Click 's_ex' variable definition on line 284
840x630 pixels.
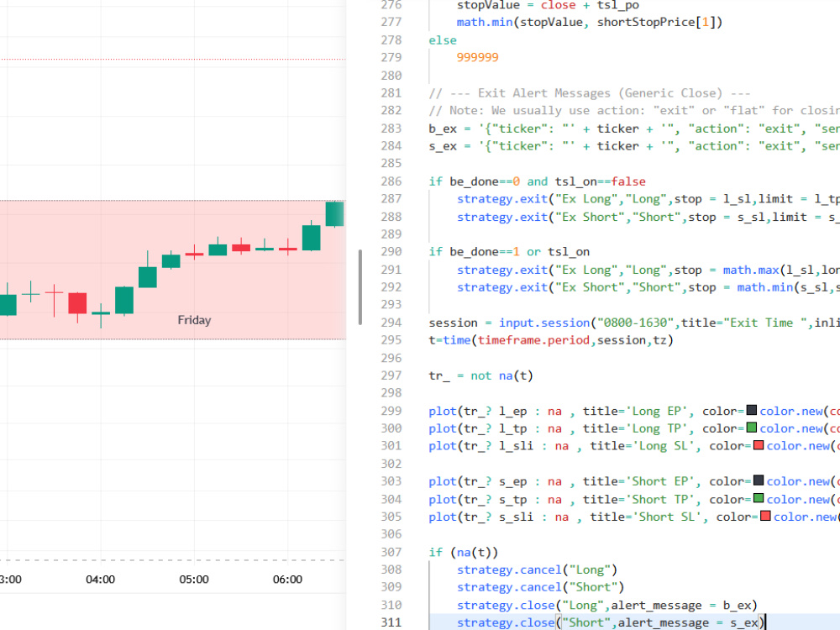(x=443, y=145)
